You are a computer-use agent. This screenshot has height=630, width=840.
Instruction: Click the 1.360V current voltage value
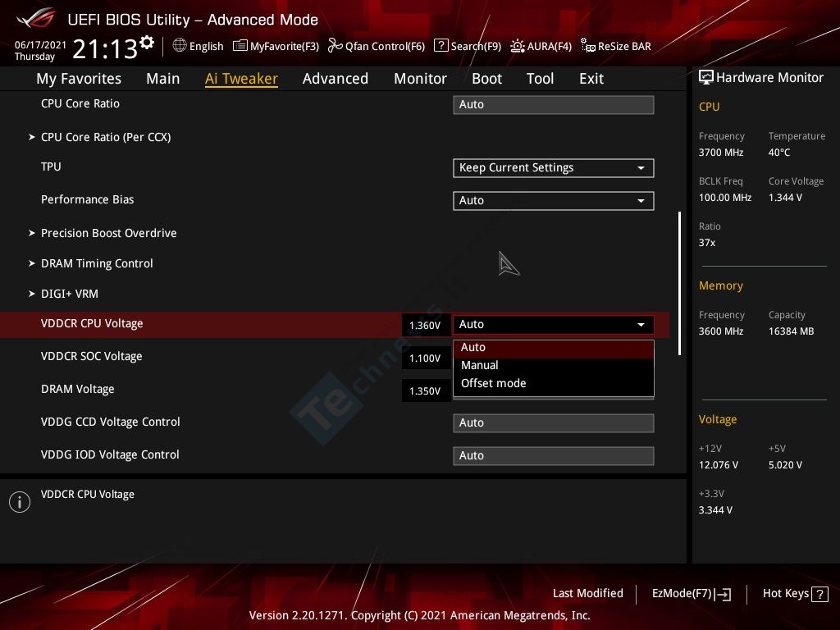425,325
